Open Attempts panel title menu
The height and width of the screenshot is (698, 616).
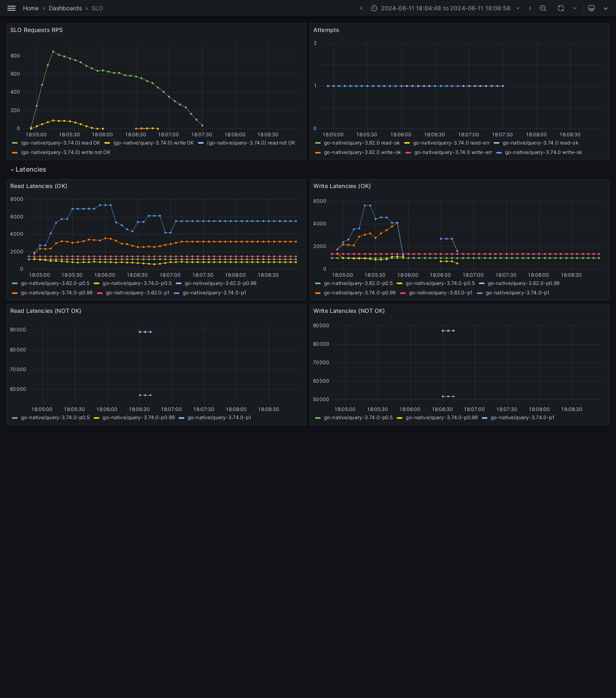(326, 30)
